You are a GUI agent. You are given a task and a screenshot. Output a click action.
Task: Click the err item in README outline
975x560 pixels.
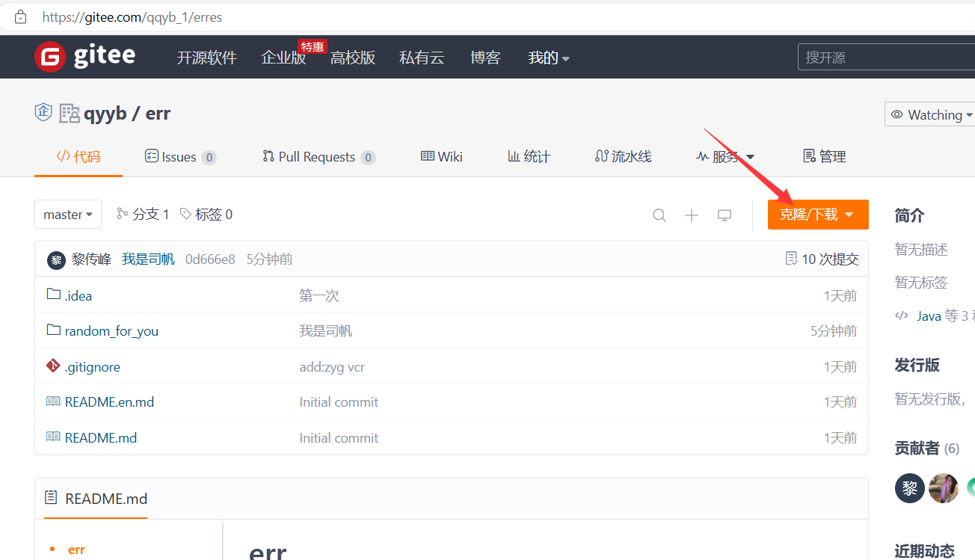pos(76,550)
